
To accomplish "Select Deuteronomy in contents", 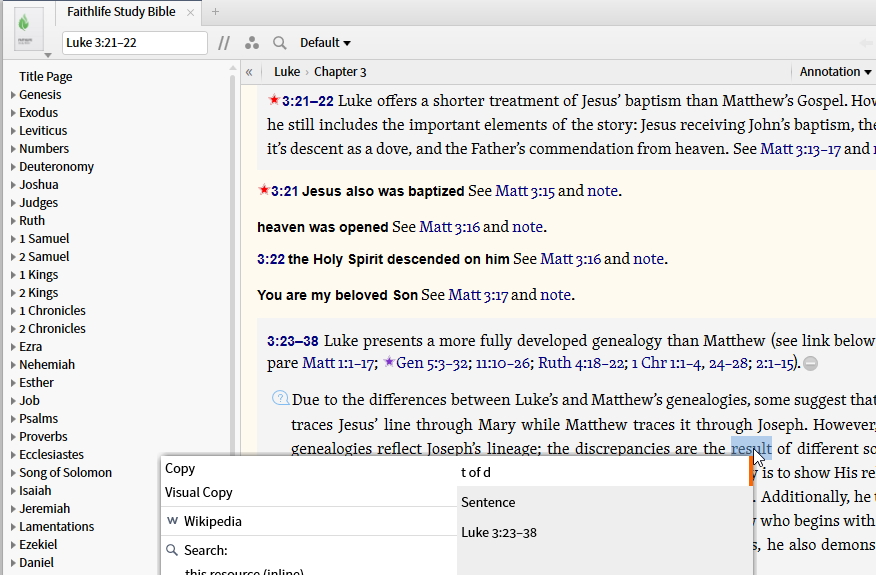I will point(56,167).
